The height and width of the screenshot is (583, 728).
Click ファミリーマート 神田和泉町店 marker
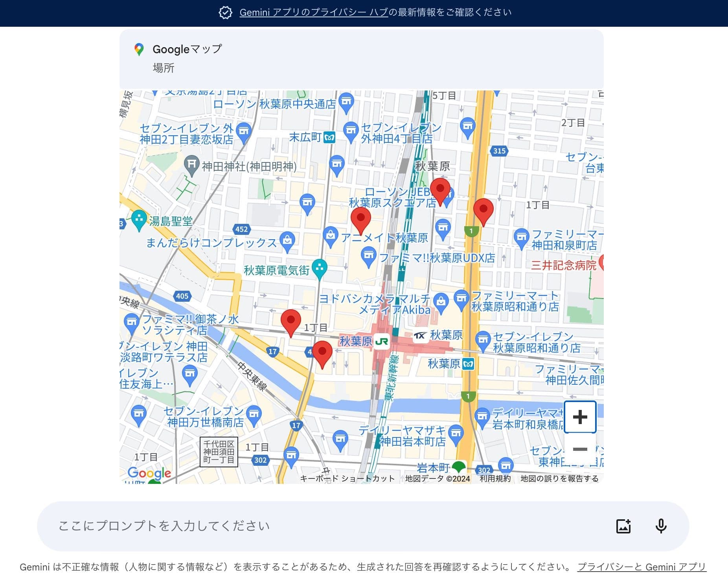tap(521, 238)
